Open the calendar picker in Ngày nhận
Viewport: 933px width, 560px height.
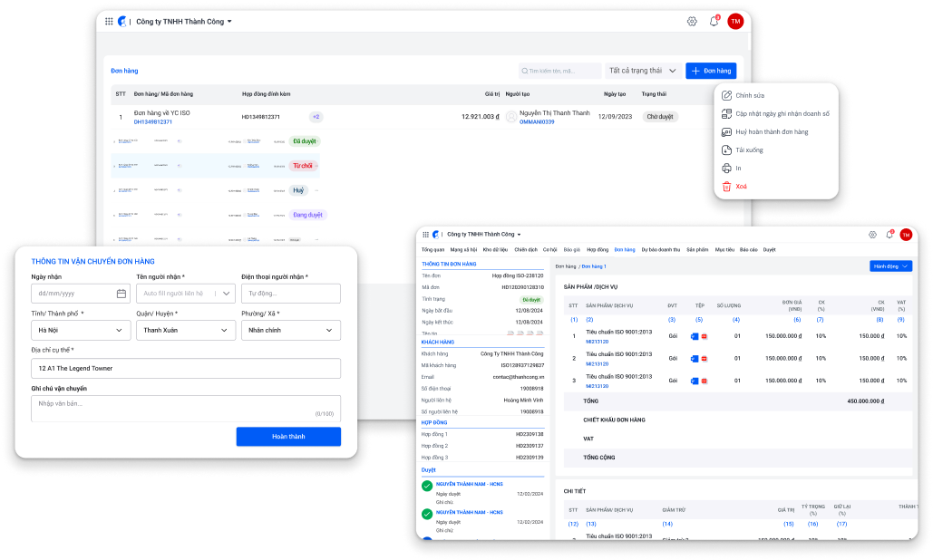tap(121, 294)
